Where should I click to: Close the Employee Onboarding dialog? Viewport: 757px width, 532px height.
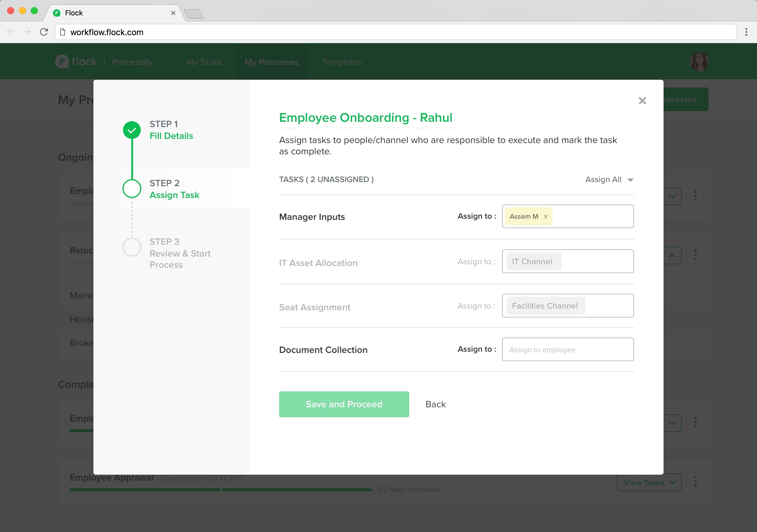click(x=642, y=100)
